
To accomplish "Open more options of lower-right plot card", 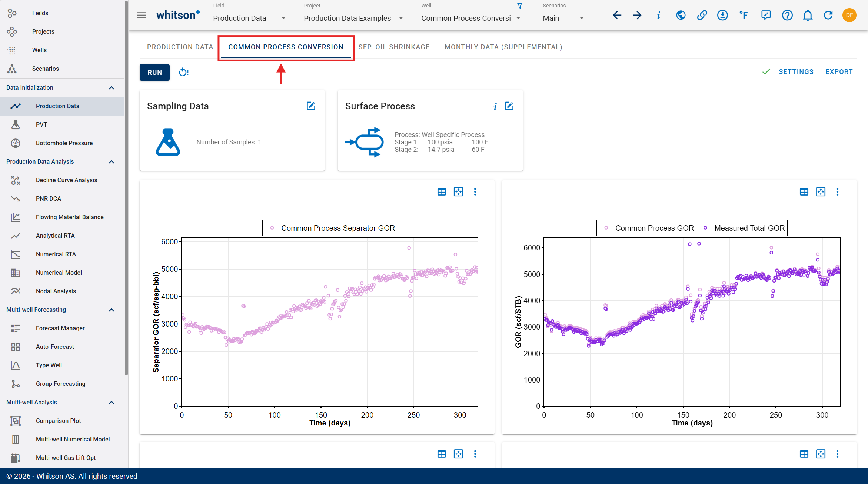I will pos(837,454).
